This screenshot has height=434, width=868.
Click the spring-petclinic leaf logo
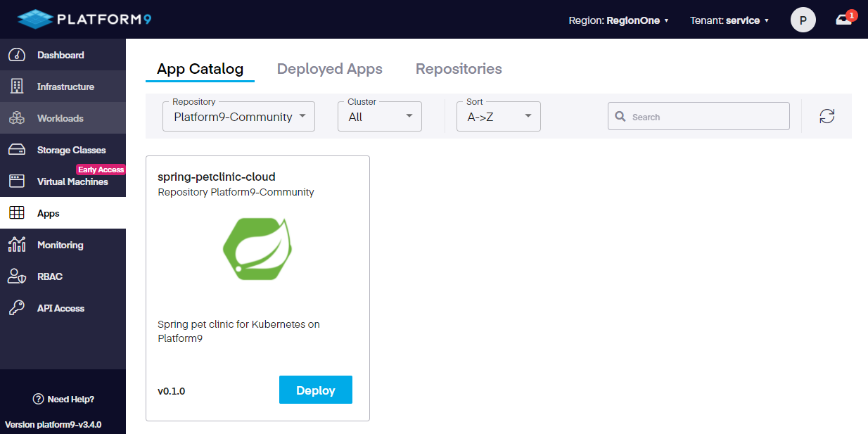(x=257, y=249)
